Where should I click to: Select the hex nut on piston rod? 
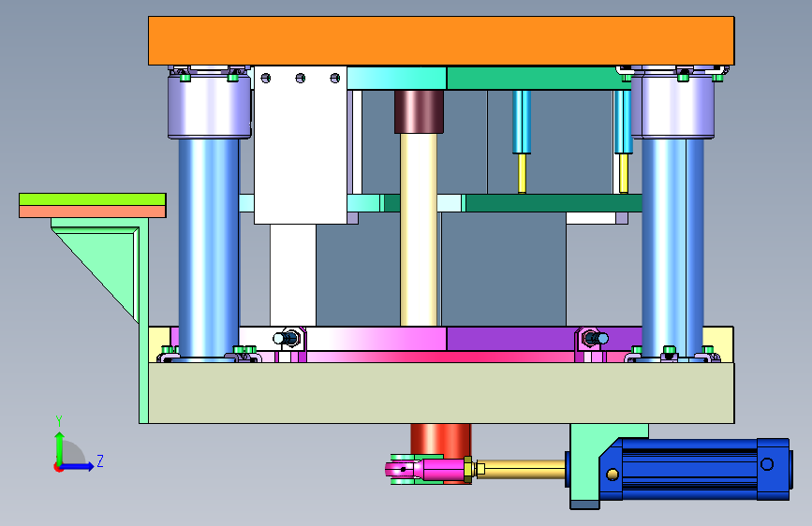(x=468, y=470)
